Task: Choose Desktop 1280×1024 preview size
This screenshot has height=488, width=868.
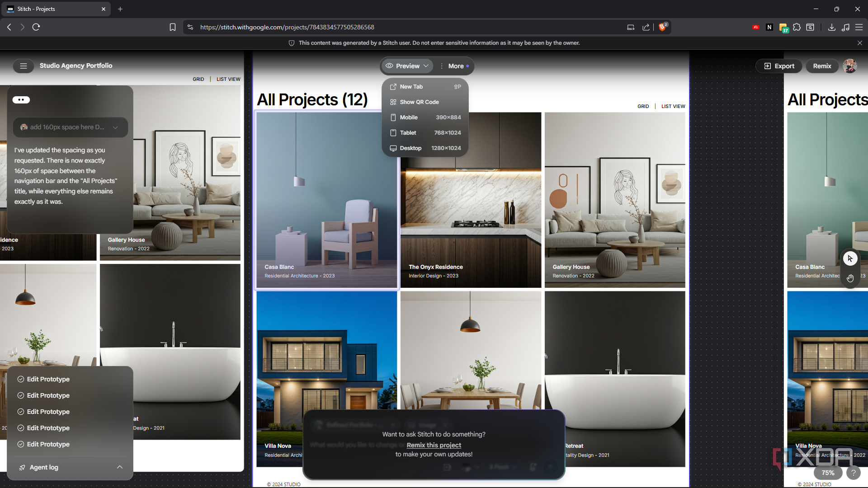Action: tap(425, 148)
